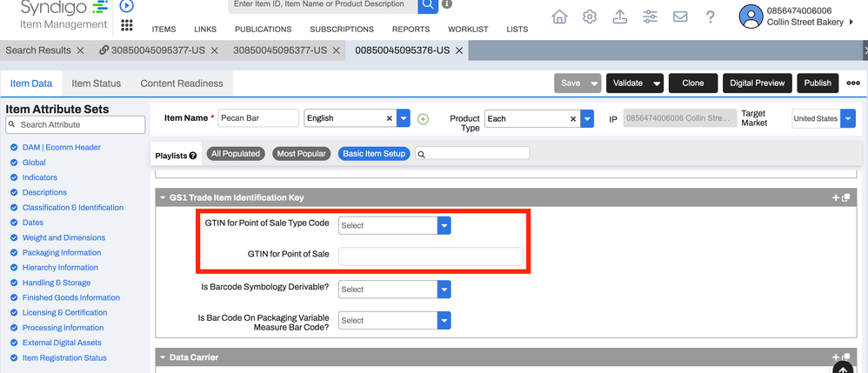868x373 pixels.
Task: Select the All Populated playlist
Action: pyautogui.click(x=236, y=154)
